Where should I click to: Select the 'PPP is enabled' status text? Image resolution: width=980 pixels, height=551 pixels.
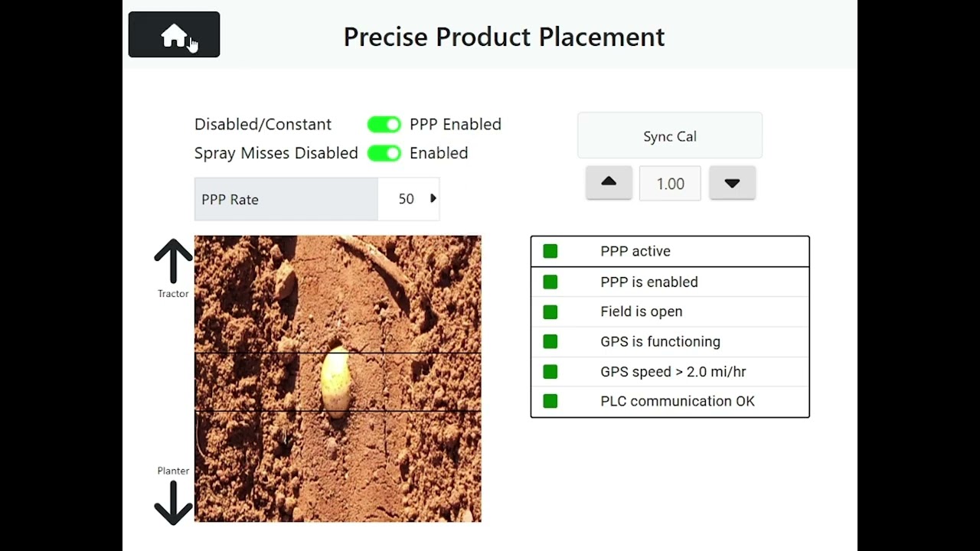[x=649, y=282]
